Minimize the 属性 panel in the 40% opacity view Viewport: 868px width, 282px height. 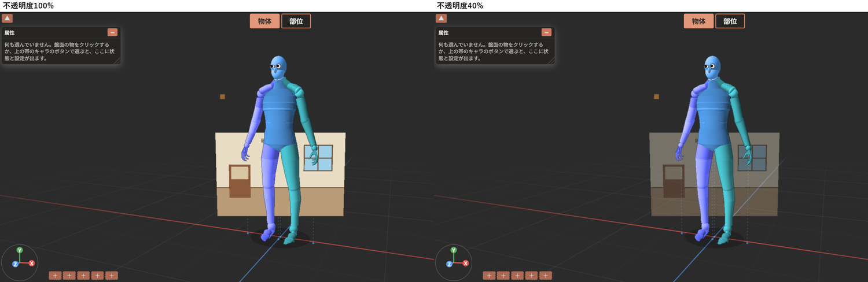pyautogui.click(x=546, y=32)
